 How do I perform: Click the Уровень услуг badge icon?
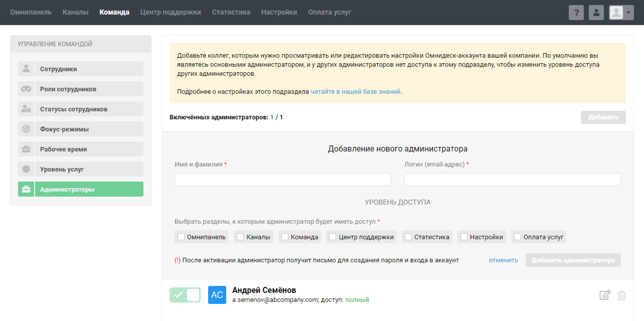(x=26, y=169)
